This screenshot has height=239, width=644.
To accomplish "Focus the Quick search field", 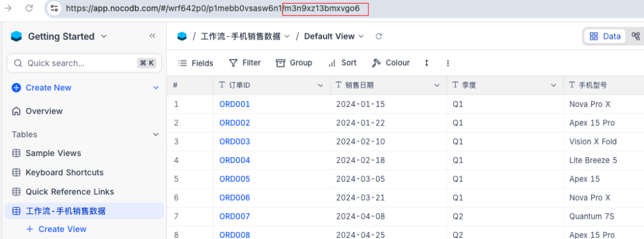I will [84, 63].
